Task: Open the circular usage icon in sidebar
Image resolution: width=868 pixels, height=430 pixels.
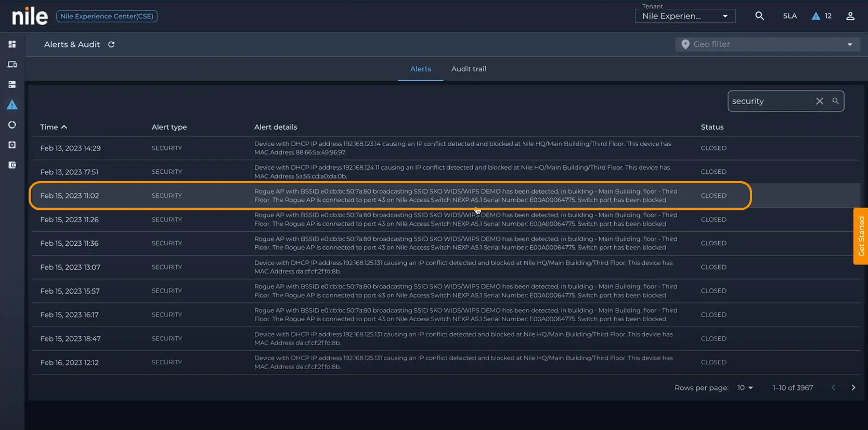Action: point(12,125)
